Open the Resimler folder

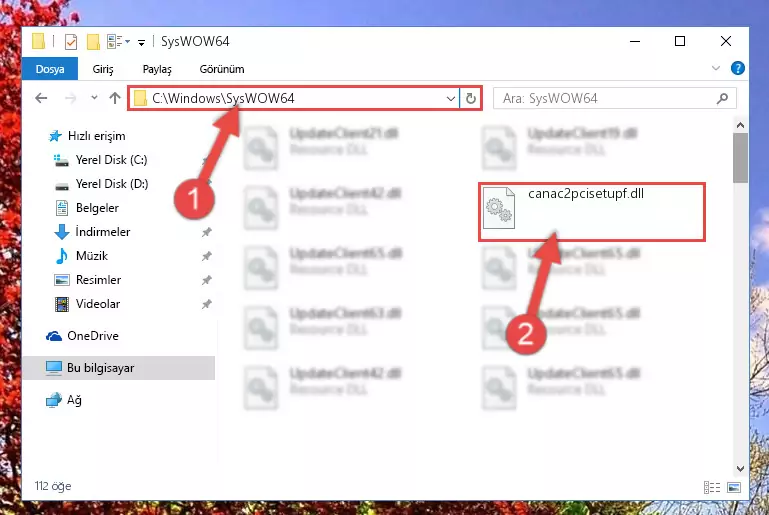[98, 280]
